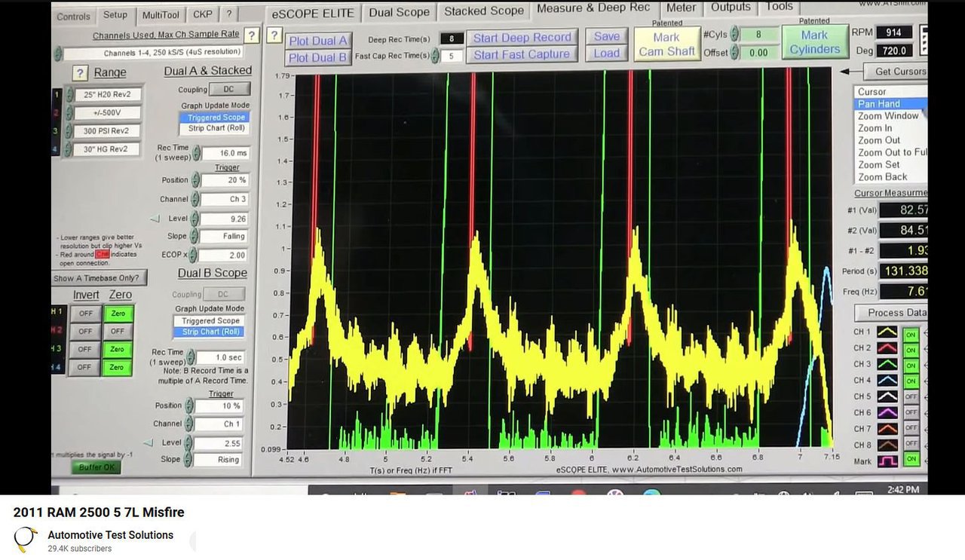Open Dual A trigger Channel selector Ch 3

(225, 200)
